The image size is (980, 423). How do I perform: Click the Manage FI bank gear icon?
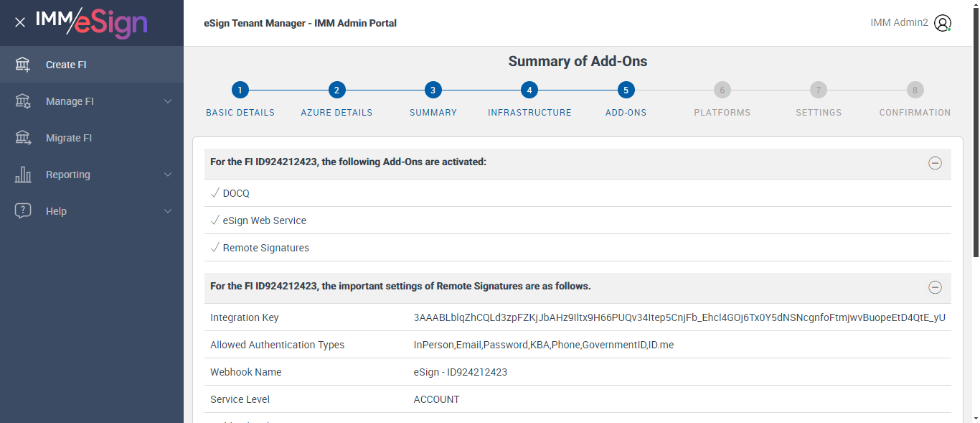tap(23, 101)
